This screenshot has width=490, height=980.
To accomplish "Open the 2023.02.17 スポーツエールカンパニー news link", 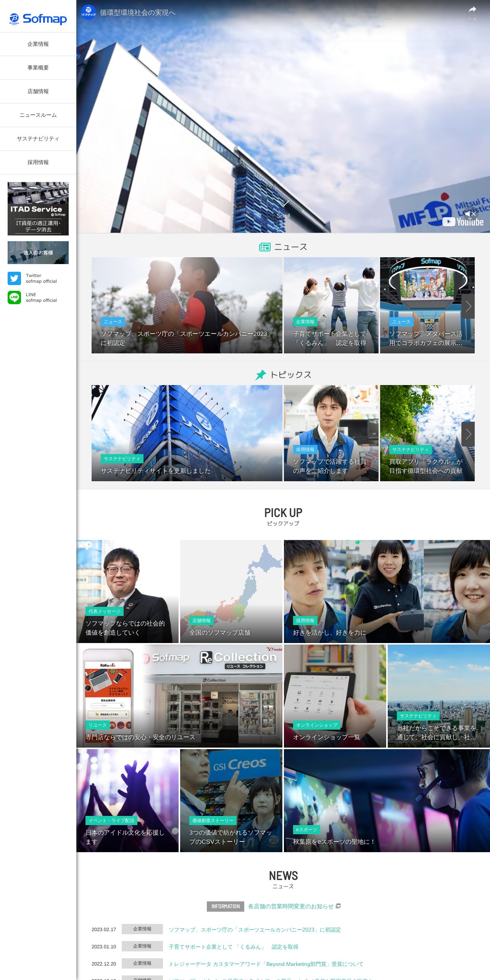I will tap(255, 930).
